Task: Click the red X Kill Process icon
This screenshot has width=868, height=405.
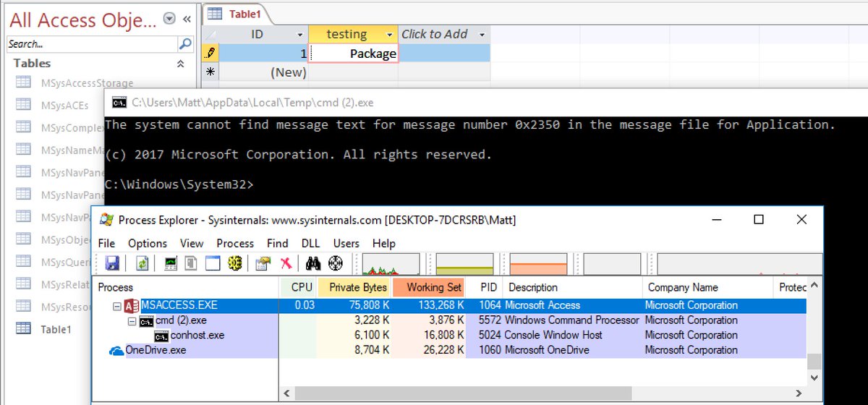Action: (286, 263)
